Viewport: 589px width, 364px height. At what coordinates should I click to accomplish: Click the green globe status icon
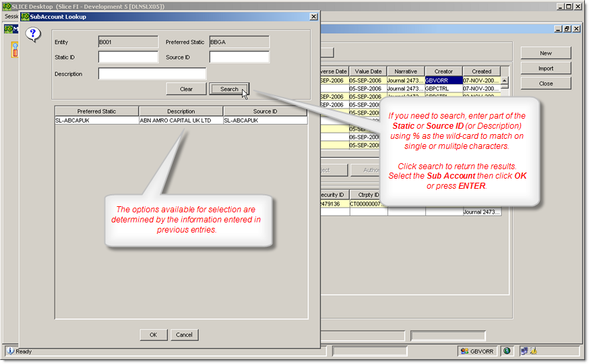[x=507, y=351]
